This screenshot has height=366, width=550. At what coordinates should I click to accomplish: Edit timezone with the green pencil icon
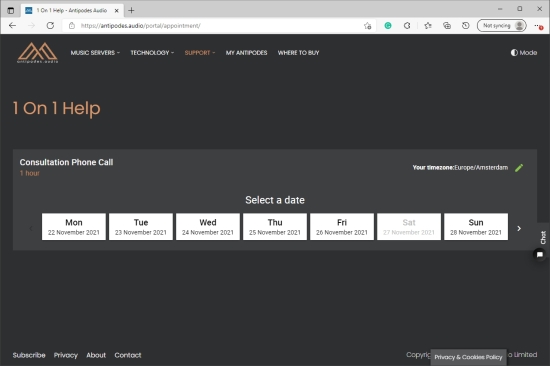[519, 168]
